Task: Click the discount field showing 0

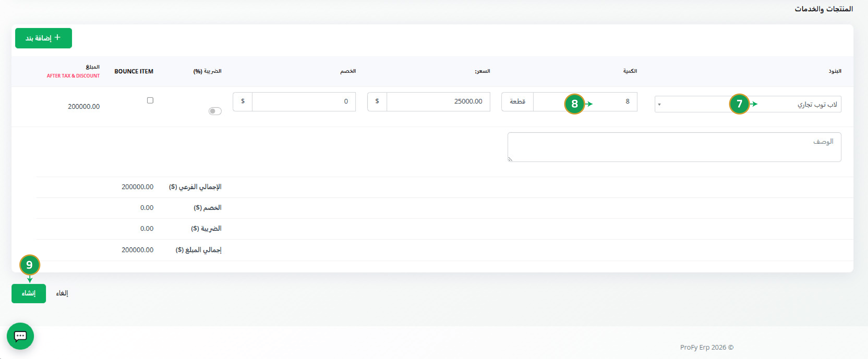Action: coord(304,102)
